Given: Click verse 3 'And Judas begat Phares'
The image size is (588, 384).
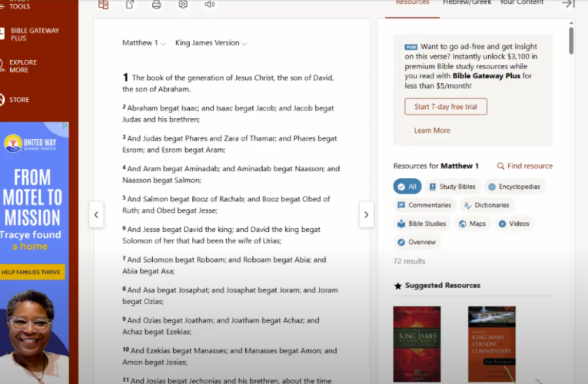Looking at the screenshot, I should pyautogui.click(x=230, y=144).
